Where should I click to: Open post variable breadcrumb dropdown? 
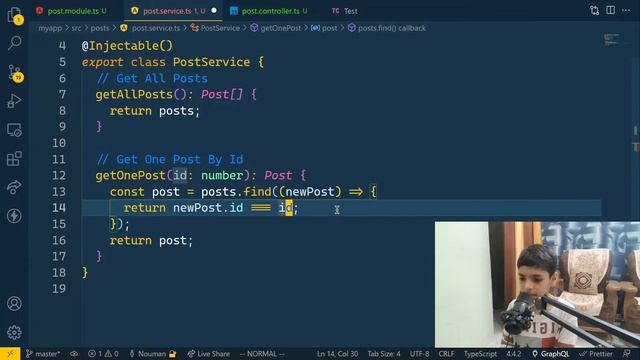tap(324, 28)
